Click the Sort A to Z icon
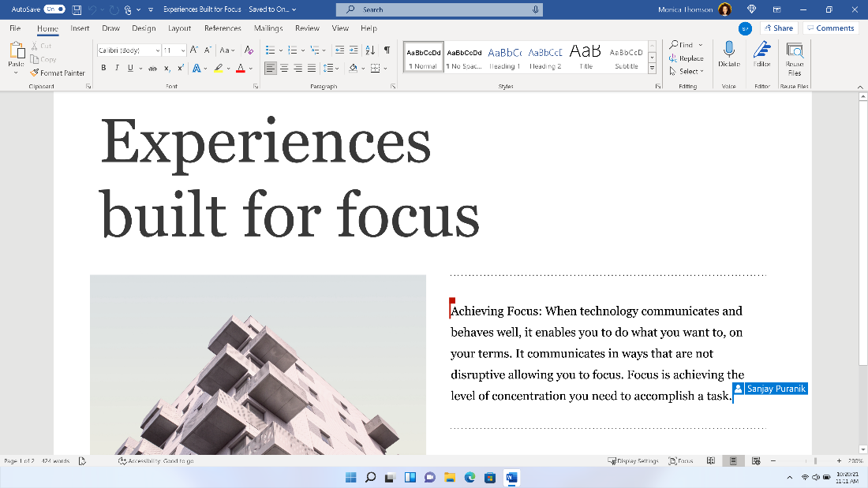 tap(372, 50)
